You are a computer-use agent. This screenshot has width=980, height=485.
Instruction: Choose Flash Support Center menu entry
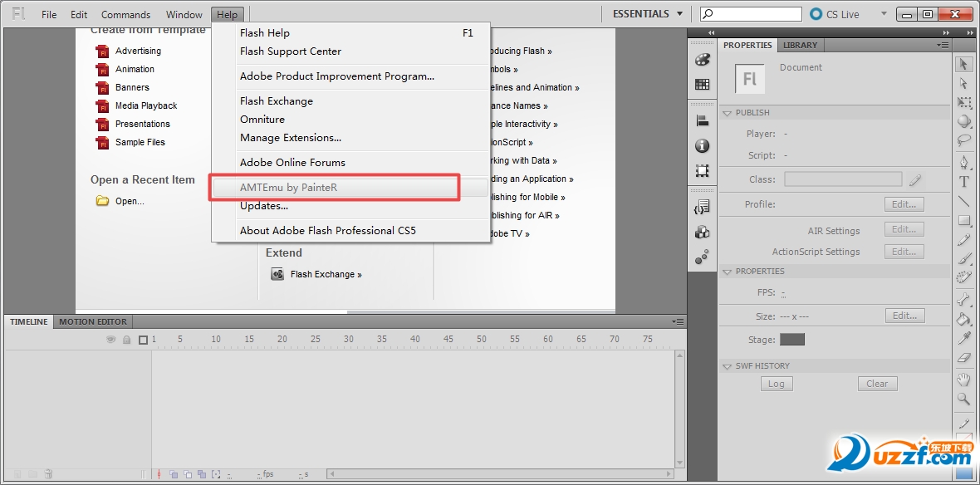click(x=350, y=51)
